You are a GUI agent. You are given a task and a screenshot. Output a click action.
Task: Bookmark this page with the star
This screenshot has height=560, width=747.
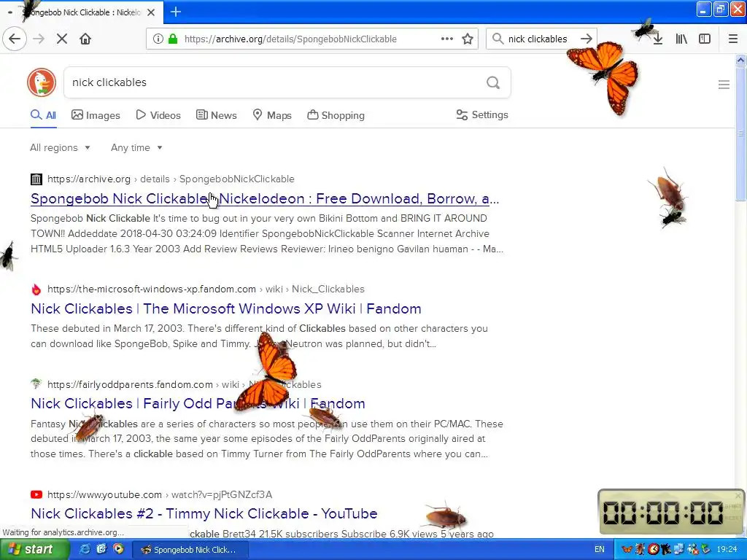click(468, 39)
